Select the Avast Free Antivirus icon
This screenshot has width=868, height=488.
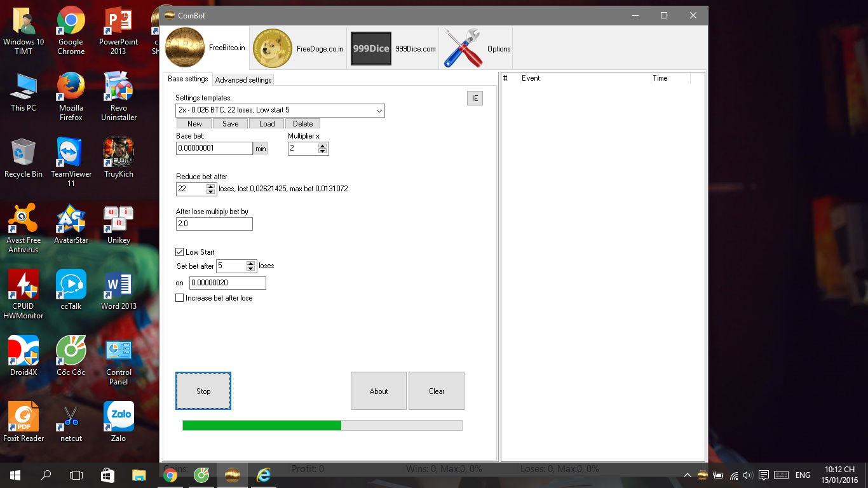(x=24, y=229)
